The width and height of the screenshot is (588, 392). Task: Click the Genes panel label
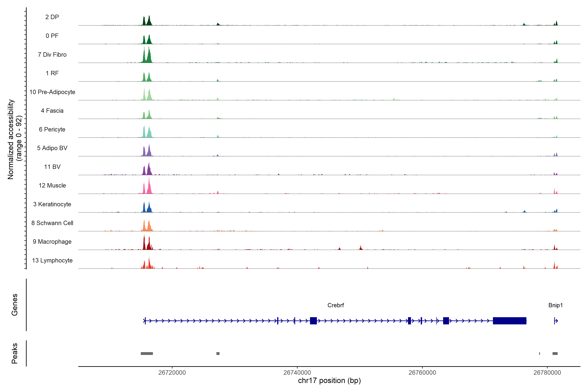click(15, 304)
